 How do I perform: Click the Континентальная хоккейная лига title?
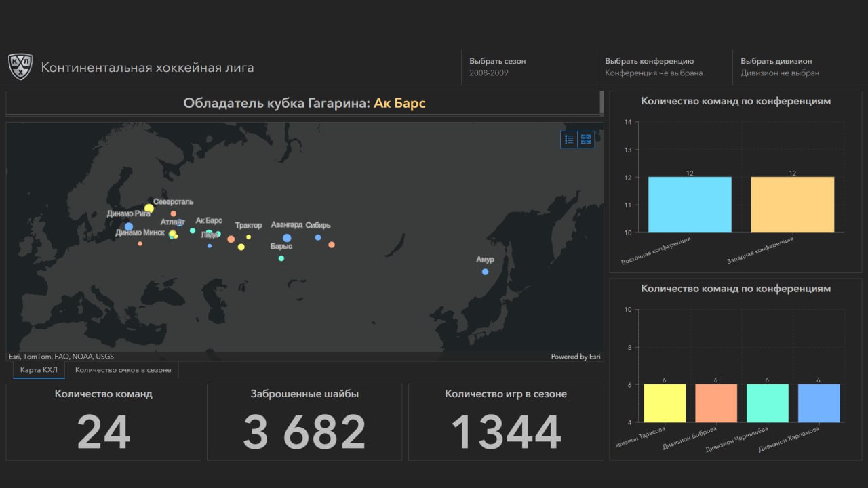click(x=147, y=68)
